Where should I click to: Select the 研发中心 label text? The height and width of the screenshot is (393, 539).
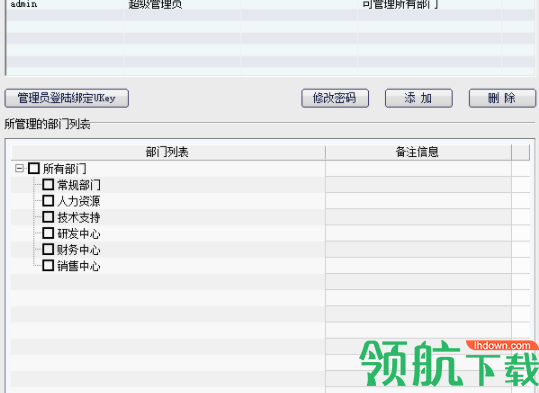[79, 233]
